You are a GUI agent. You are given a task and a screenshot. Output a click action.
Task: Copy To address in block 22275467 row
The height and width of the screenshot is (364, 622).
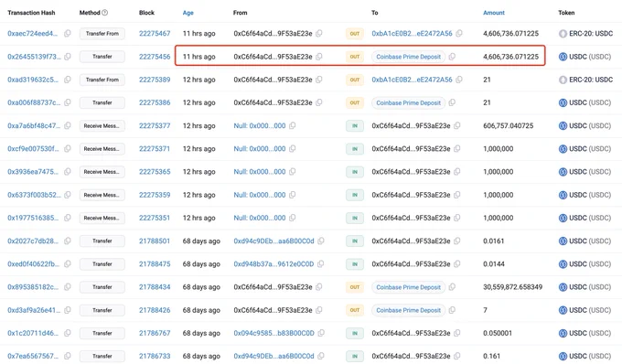pyautogui.click(x=459, y=33)
